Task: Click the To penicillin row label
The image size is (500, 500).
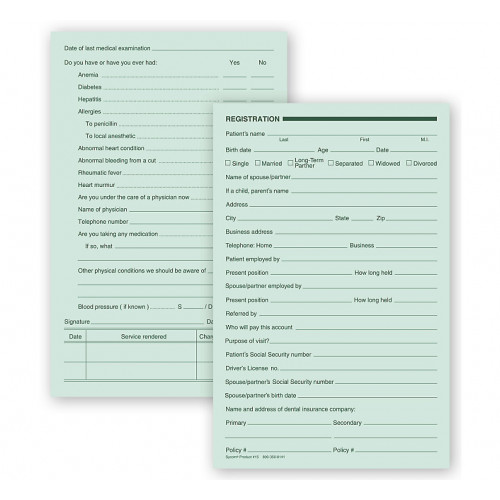Action: [x=101, y=124]
